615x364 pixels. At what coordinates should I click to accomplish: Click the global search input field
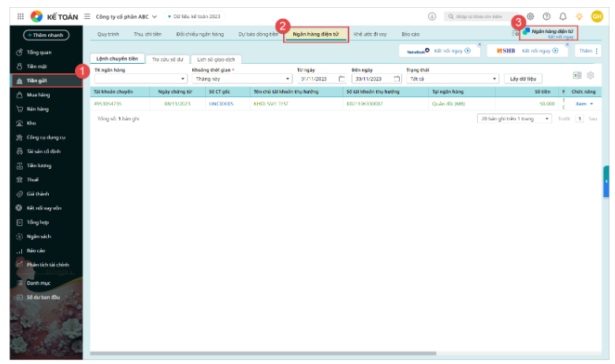[485, 16]
